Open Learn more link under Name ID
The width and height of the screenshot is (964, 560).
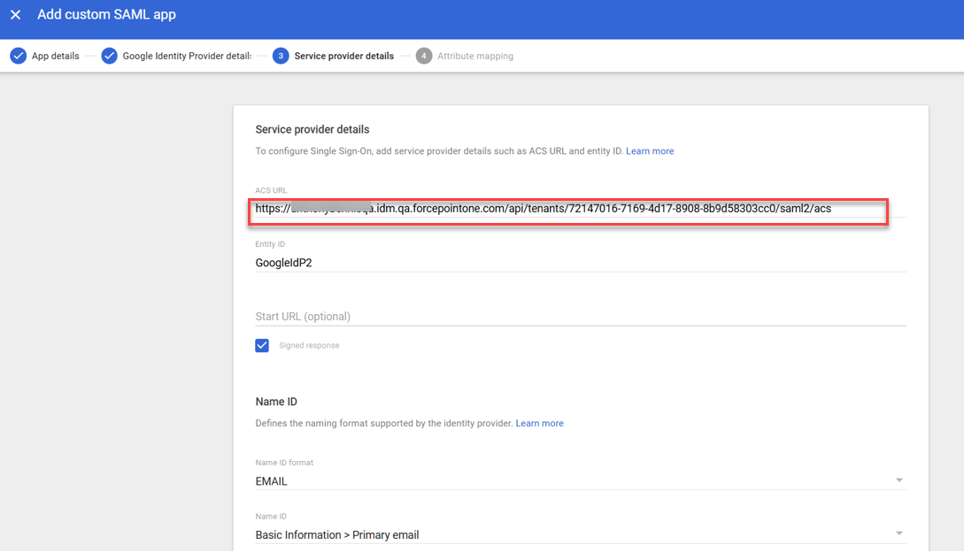[539, 424]
